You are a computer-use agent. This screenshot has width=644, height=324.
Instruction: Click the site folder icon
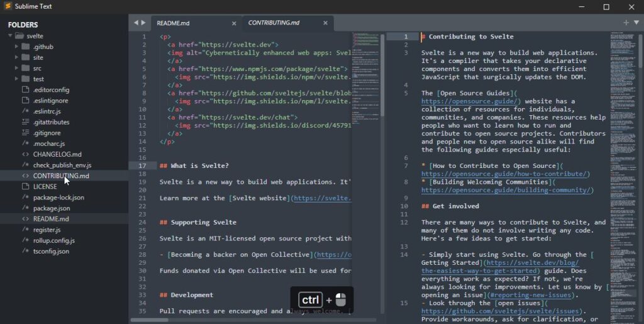point(25,57)
